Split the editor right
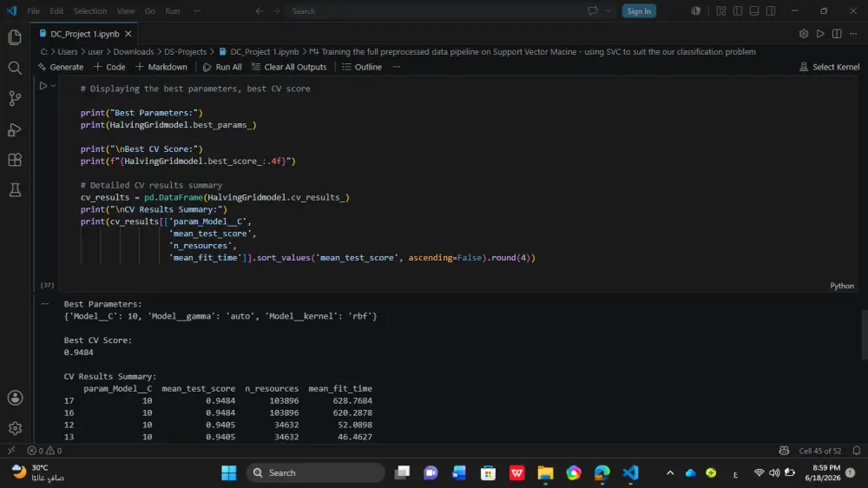 pyautogui.click(x=837, y=34)
